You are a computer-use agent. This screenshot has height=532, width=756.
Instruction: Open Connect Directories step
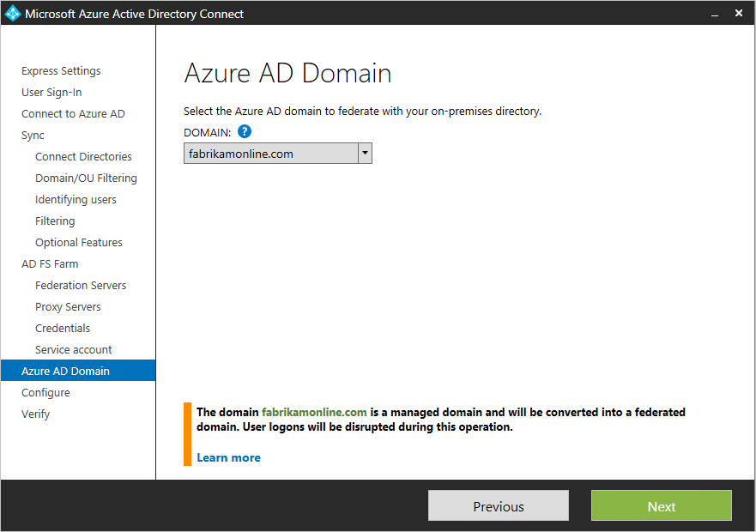pyautogui.click(x=83, y=157)
